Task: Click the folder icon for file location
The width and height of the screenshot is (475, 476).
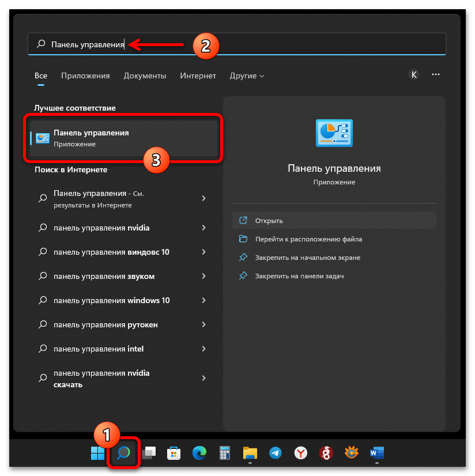Action: pos(243,239)
